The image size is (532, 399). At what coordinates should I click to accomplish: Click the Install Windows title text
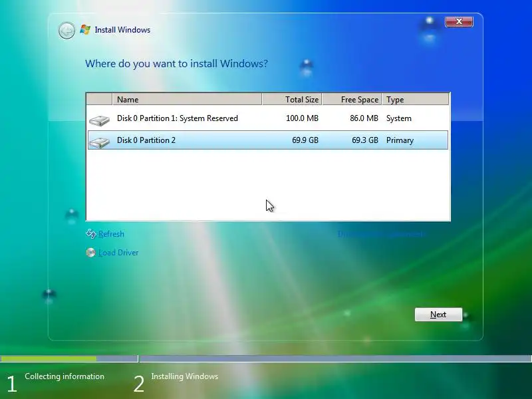click(x=122, y=30)
